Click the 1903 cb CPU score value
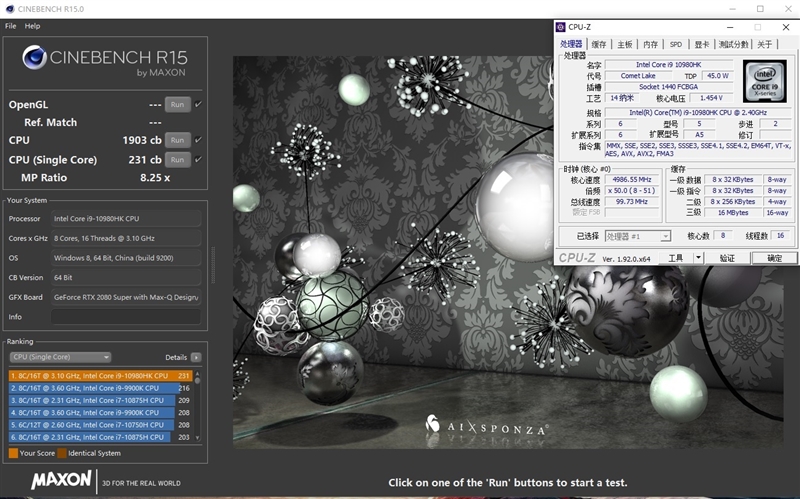The image size is (800, 499). click(x=142, y=140)
